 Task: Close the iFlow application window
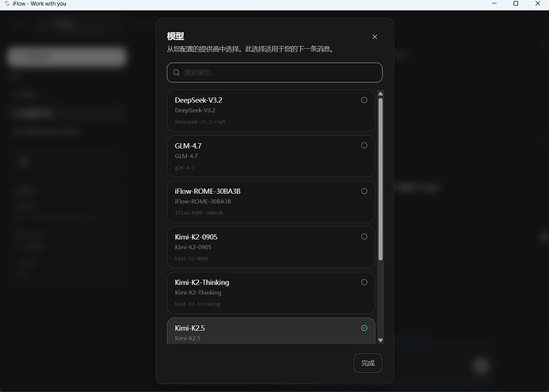(538, 3)
